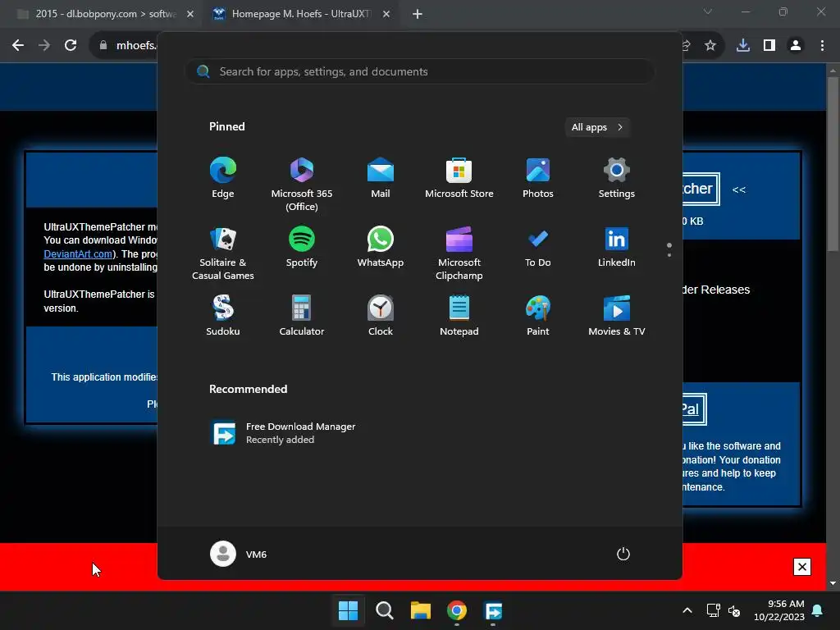Switch to Chrome from the taskbar

457,610
